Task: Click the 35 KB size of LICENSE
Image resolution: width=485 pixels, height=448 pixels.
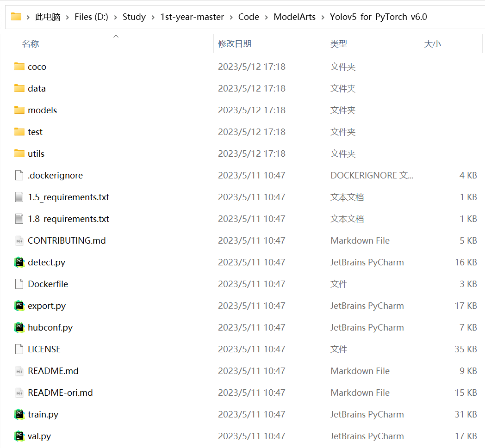Action: (x=466, y=349)
